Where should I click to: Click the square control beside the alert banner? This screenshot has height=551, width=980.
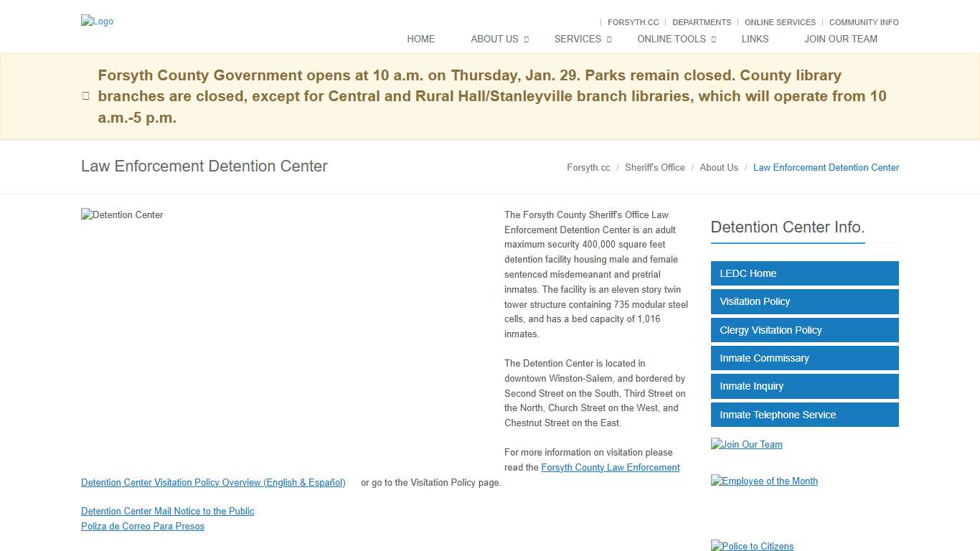click(85, 95)
